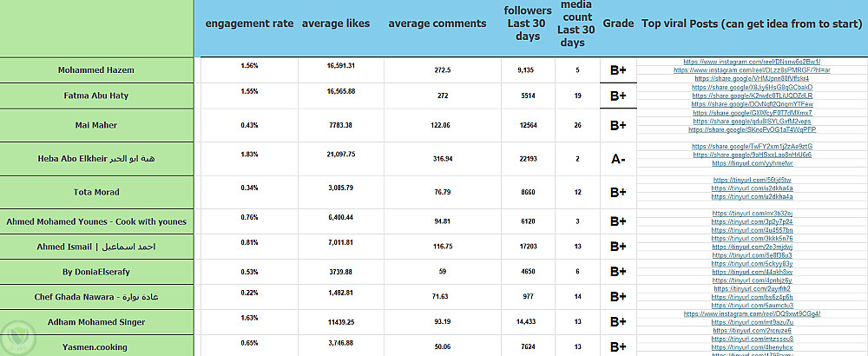Open the share.google link starting with SKncPvOG1
Image resolution: width=868 pixels, height=356 pixels.
coord(752,129)
